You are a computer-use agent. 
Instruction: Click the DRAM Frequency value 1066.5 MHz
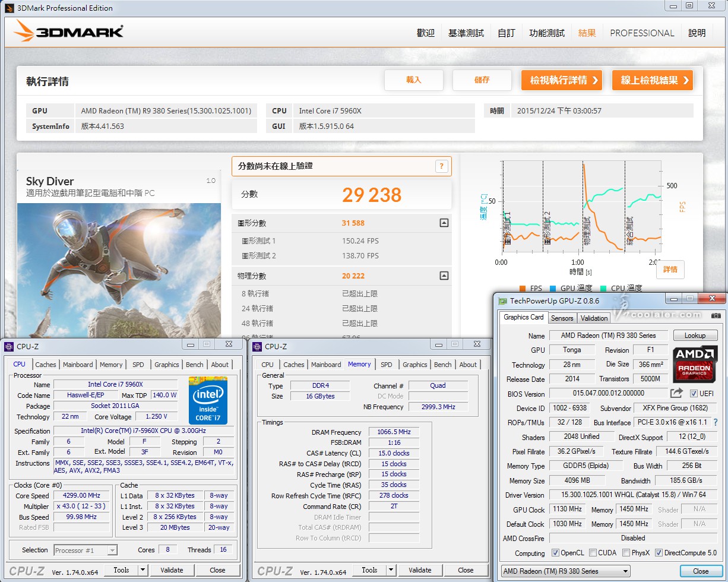point(394,432)
